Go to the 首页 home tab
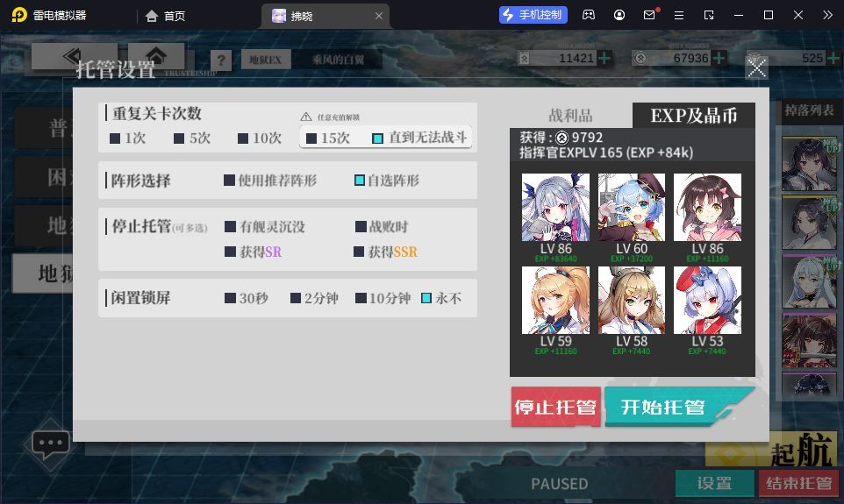The image size is (844, 504). (x=165, y=16)
